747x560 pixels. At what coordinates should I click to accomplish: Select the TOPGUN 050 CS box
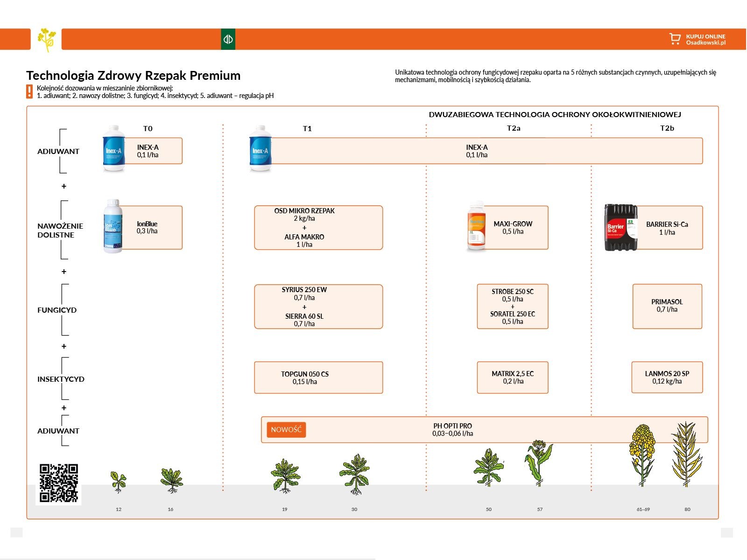pos(318,378)
